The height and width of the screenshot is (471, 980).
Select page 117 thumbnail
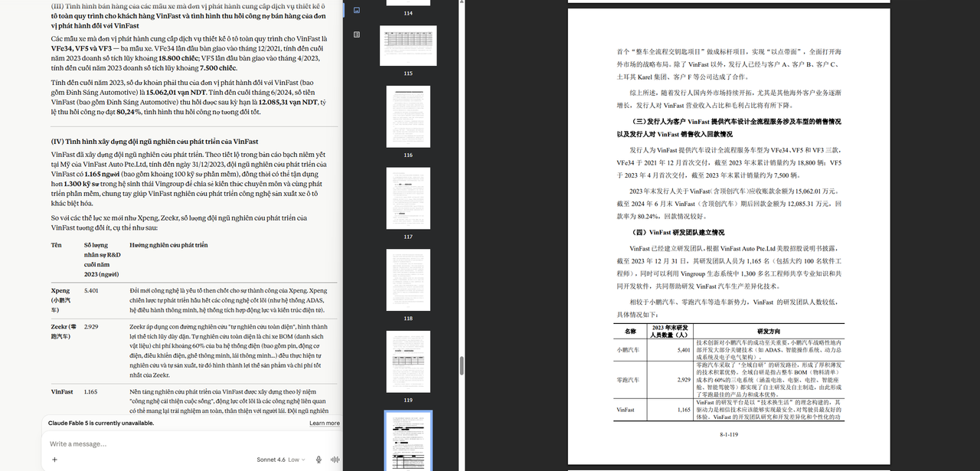click(x=408, y=198)
